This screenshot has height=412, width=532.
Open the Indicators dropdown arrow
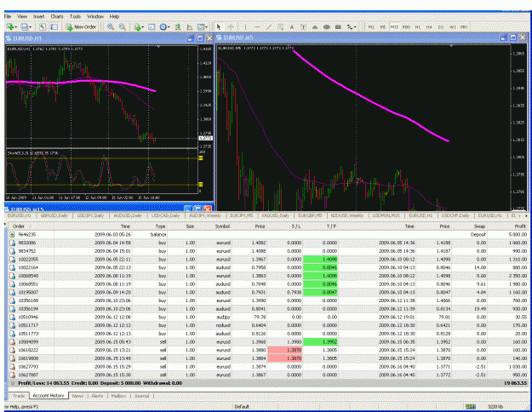(x=142, y=27)
